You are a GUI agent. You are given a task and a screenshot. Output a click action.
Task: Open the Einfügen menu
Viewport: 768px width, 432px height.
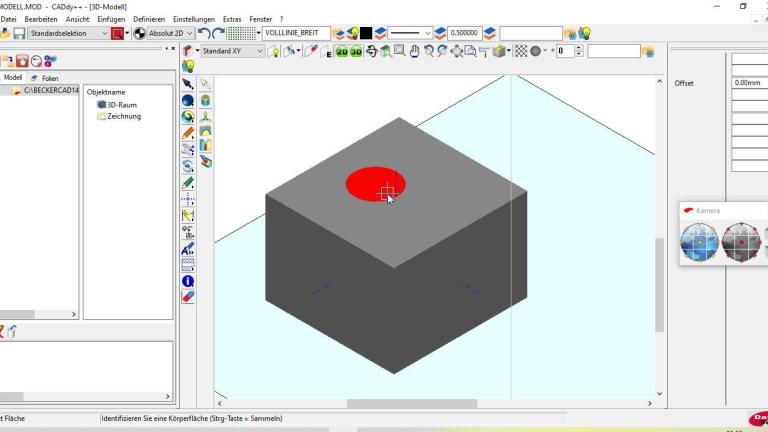point(111,19)
